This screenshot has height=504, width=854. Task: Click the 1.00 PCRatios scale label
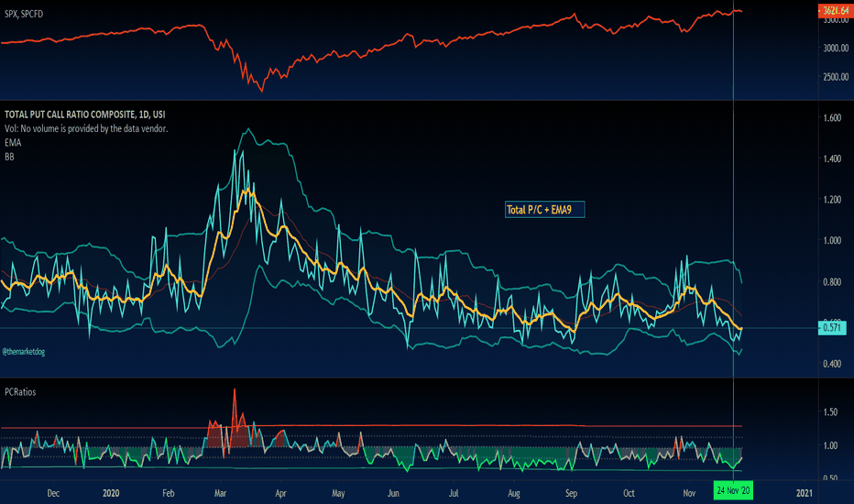pos(830,445)
